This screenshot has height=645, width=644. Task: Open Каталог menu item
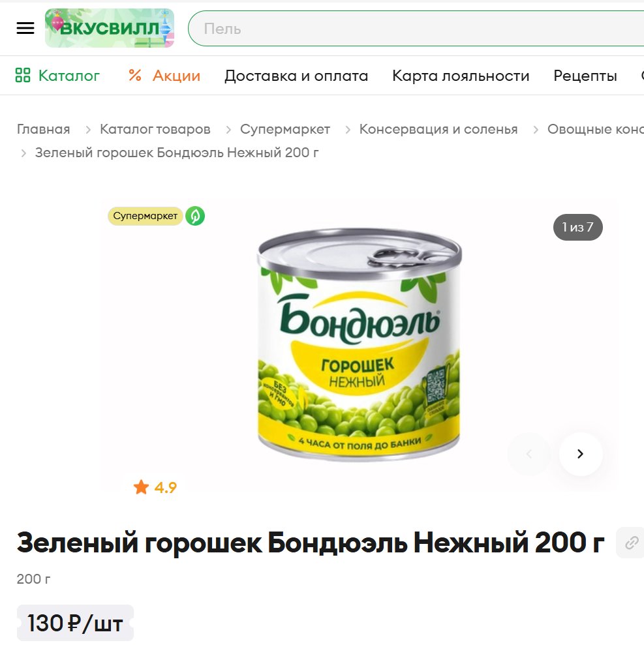pos(69,76)
